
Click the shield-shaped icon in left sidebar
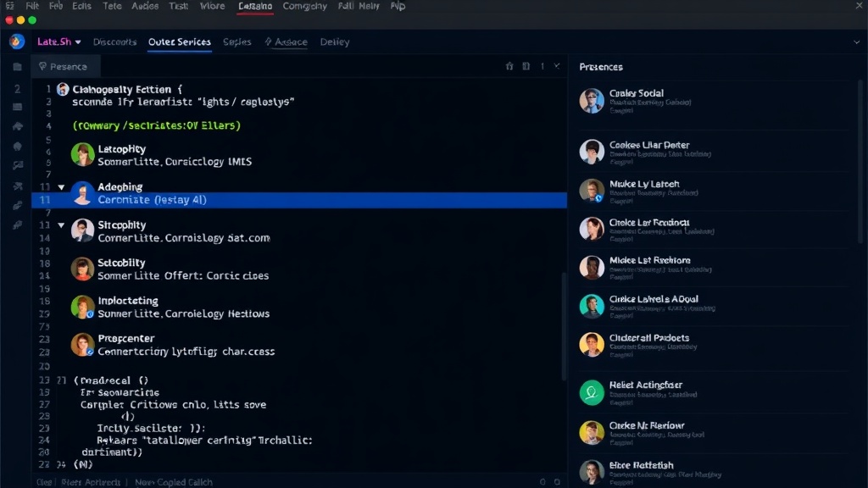(18, 146)
